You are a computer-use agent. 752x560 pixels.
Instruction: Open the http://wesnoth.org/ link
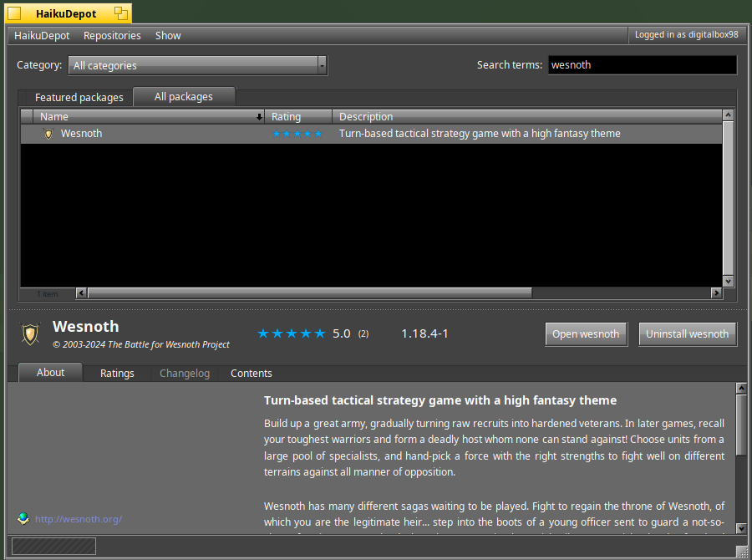point(79,519)
